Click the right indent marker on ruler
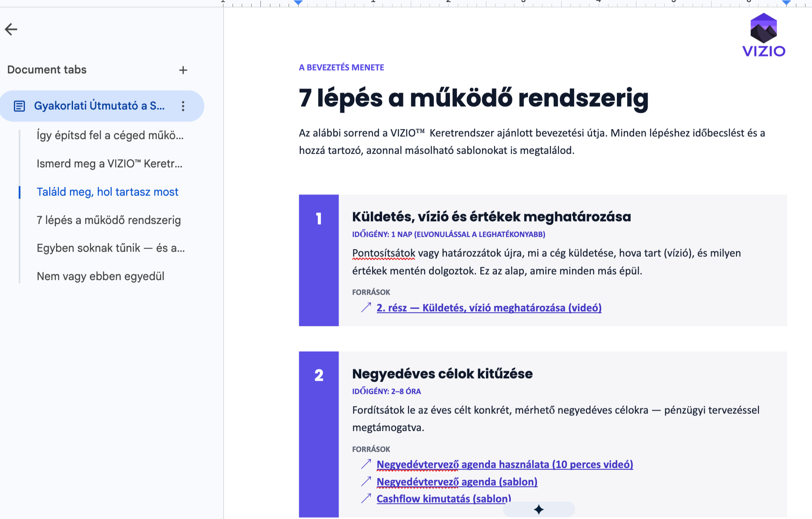 pos(786,3)
